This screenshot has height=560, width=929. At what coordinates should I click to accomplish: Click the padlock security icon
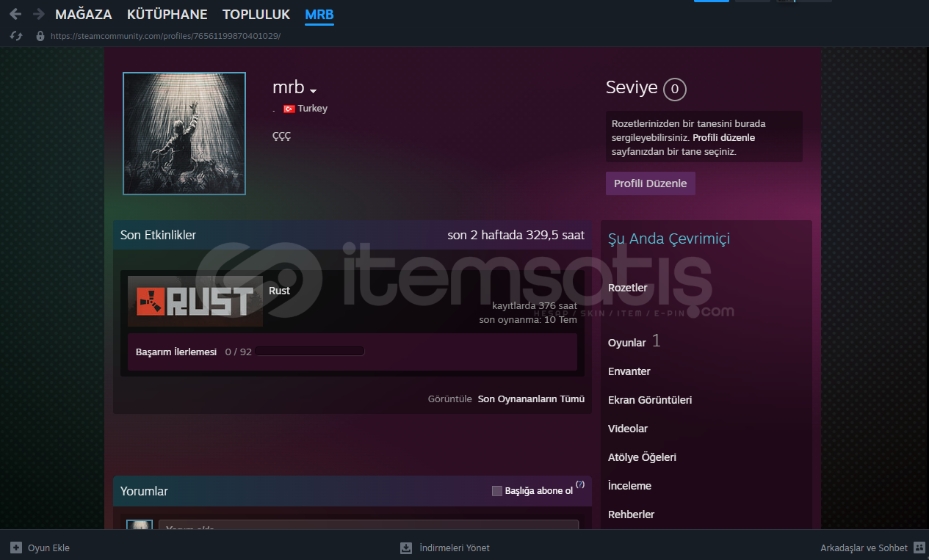click(x=40, y=35)
